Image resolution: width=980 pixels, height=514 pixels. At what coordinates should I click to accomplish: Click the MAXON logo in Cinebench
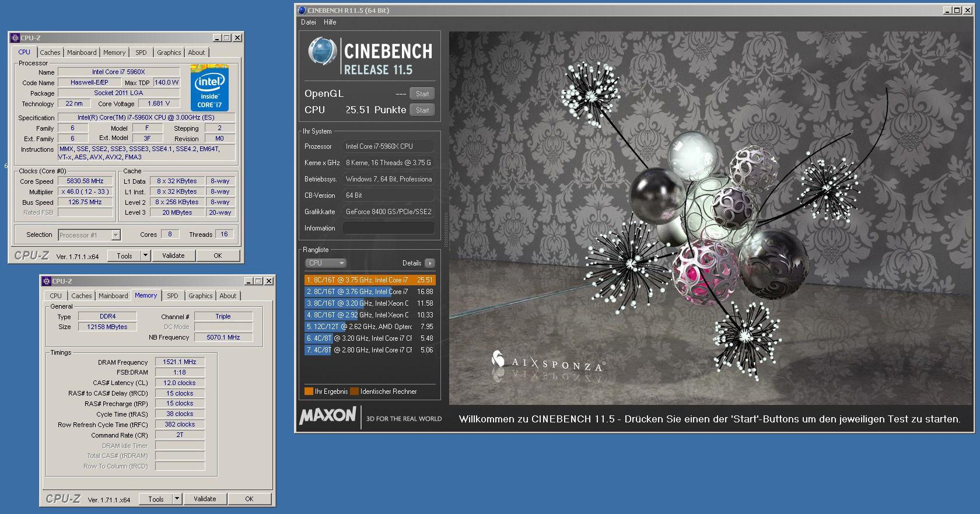[327, 415]
